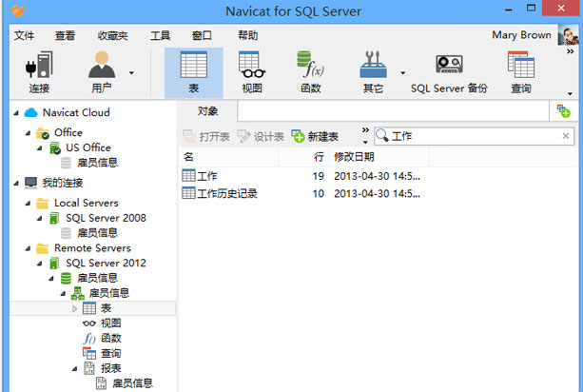The height and width of the screenshot is (392, 583).
Task: Collapse the Navicat Cloud tree node
Action: pos(16,112)
